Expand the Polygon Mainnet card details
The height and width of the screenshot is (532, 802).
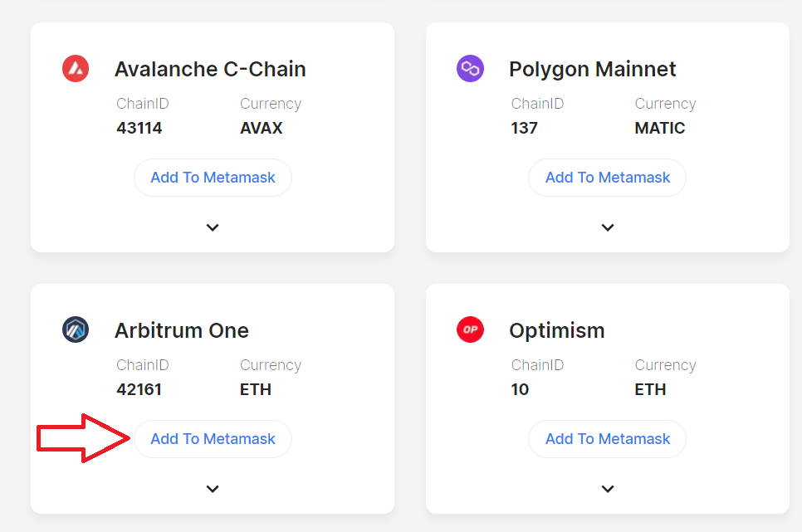[608, 227]
